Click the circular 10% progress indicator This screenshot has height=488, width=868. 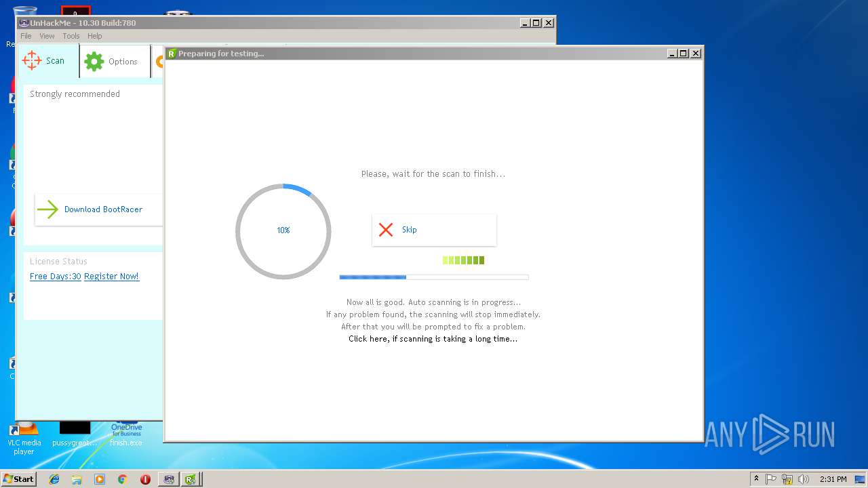click(x=283, y=230)
